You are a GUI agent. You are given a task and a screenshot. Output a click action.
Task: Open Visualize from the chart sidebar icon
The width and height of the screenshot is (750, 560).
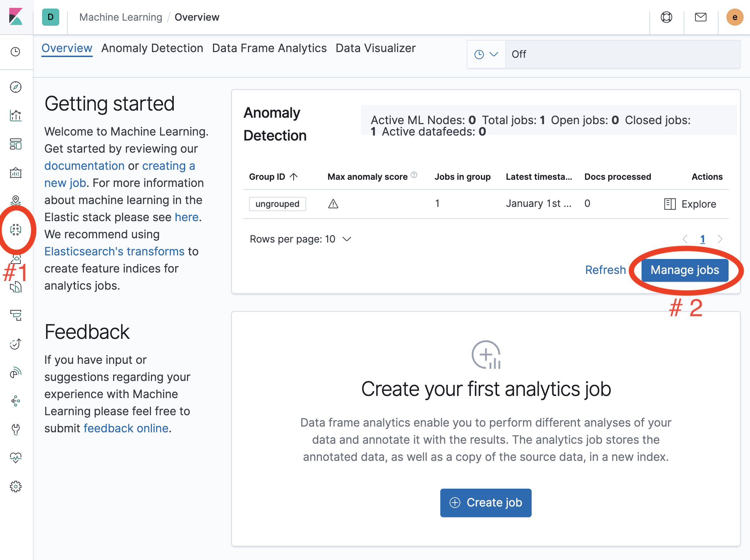tap(16, 116)
